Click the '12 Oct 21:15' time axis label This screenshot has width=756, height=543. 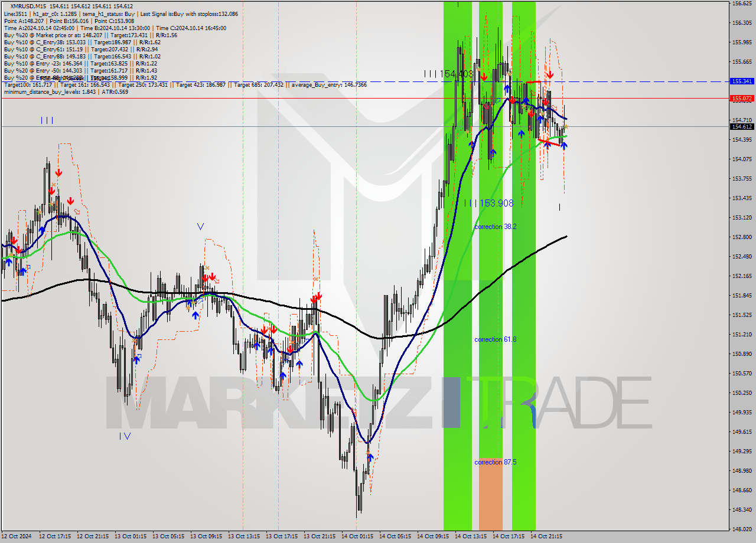pyautogui.click(x=93, y=537)
